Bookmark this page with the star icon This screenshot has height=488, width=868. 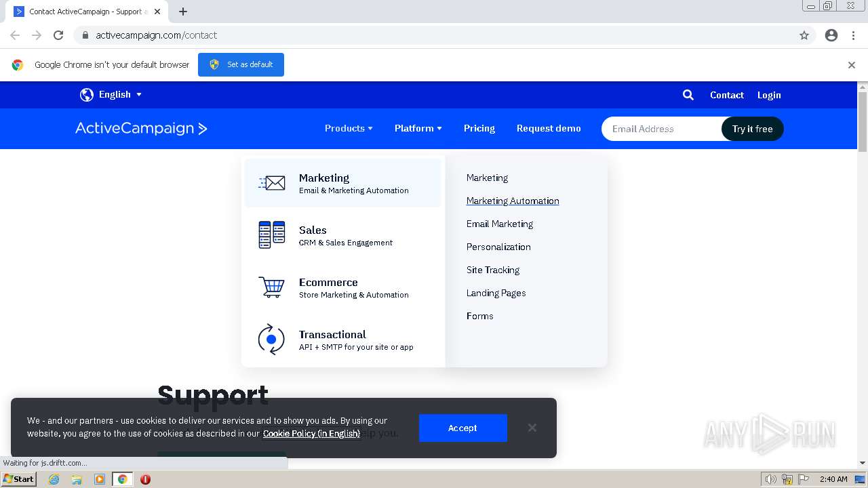click(804, 35)
